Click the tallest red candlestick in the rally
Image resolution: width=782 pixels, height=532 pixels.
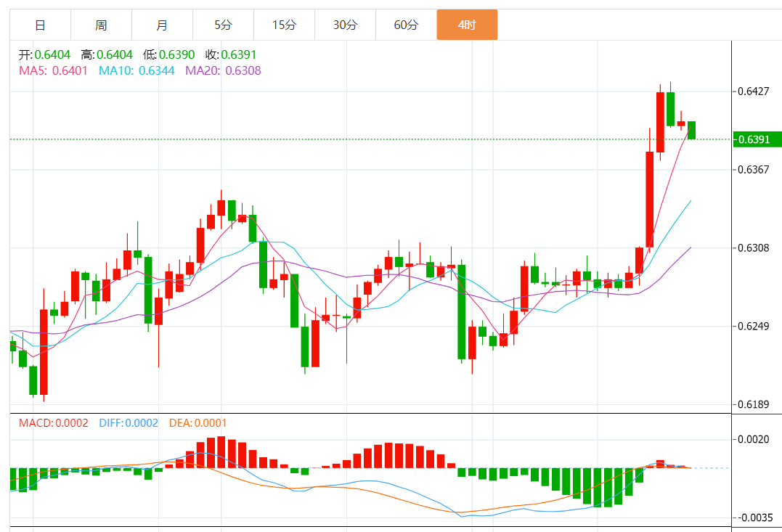point(650,200)
